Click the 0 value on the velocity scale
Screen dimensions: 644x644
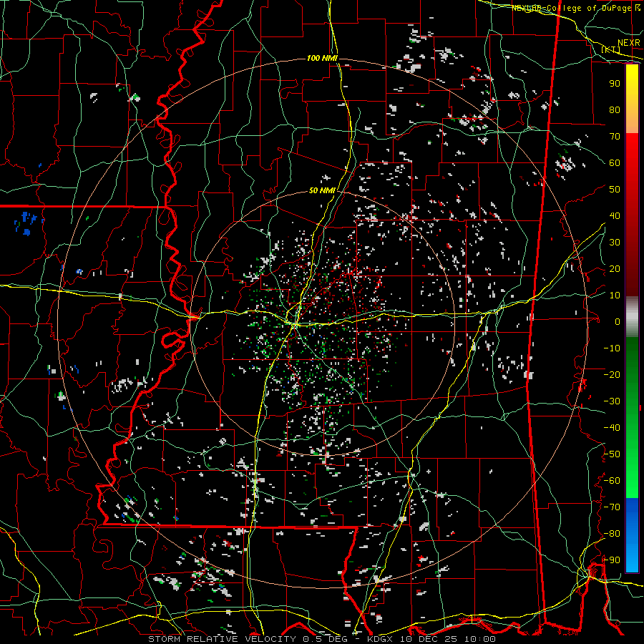coord(618,321)
